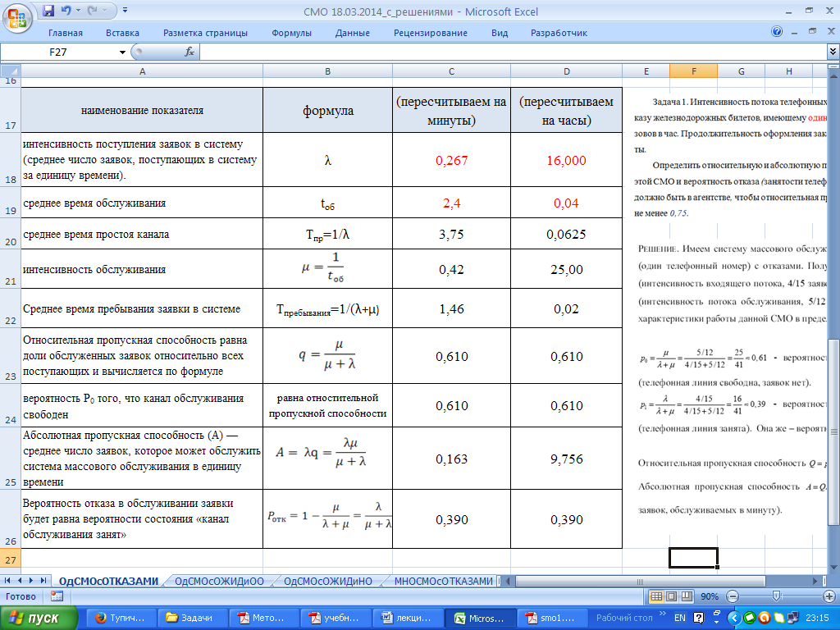
Task: Click the Name Box showing F27
Action: (59, 52)
